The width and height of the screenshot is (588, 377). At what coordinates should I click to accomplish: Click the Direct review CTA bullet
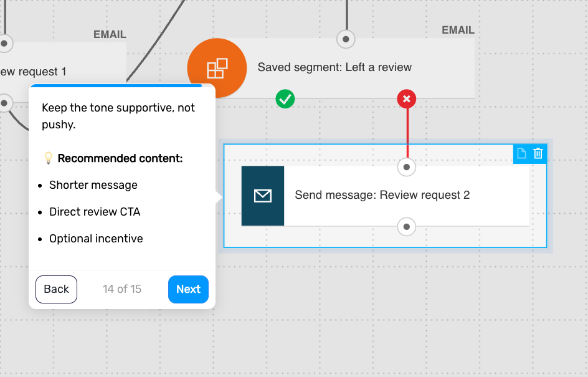(95, 212)
